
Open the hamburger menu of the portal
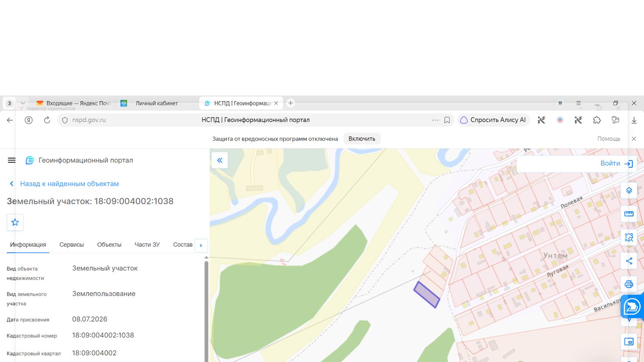pyautogui.click(x=12, y=160)
